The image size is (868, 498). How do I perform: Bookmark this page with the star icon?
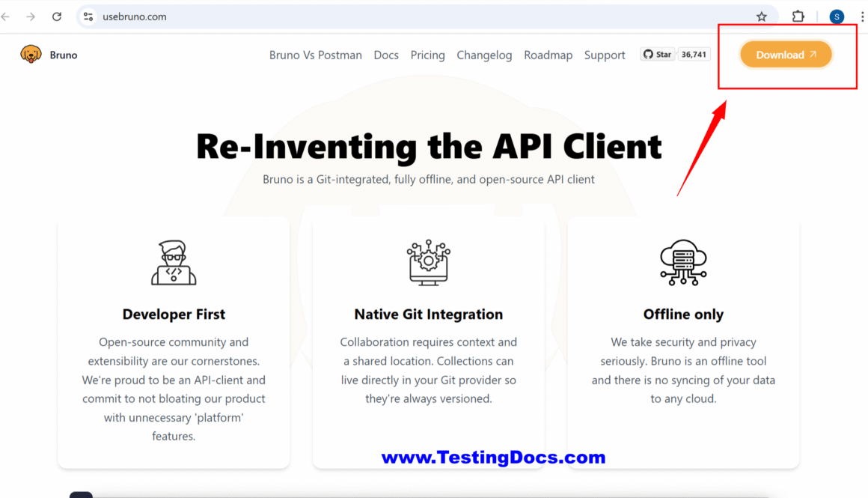tap(762, 16)
